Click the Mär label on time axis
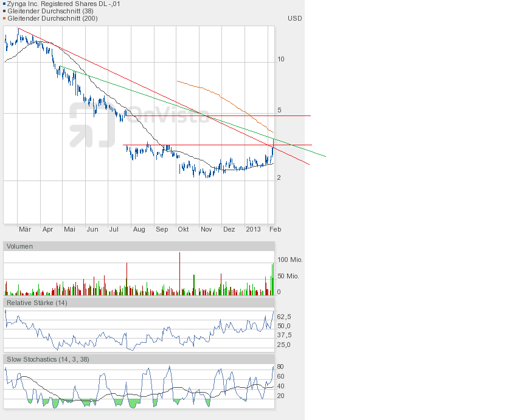Viewport: 517px width, 420px height. [25, 229]
